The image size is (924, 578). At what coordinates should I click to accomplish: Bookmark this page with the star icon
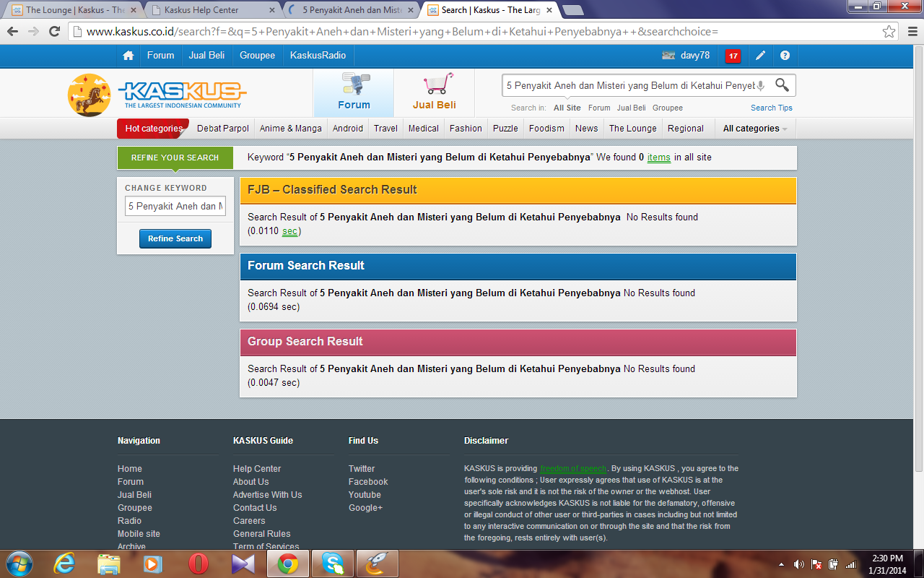[x=889, y=32]
